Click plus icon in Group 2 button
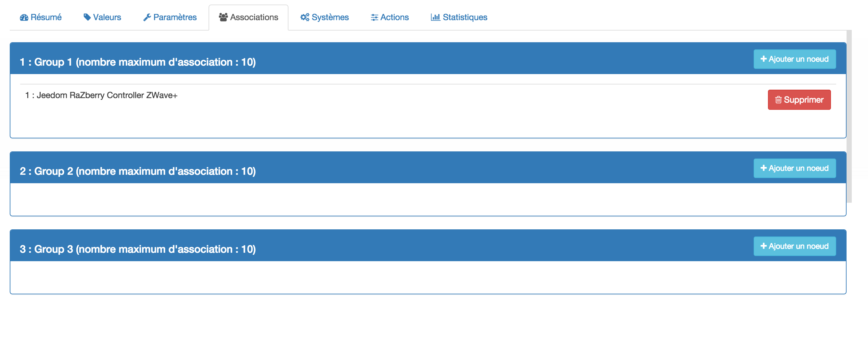Image resolution: width=868 pixels, height=345 pixels. coord(763,168)
